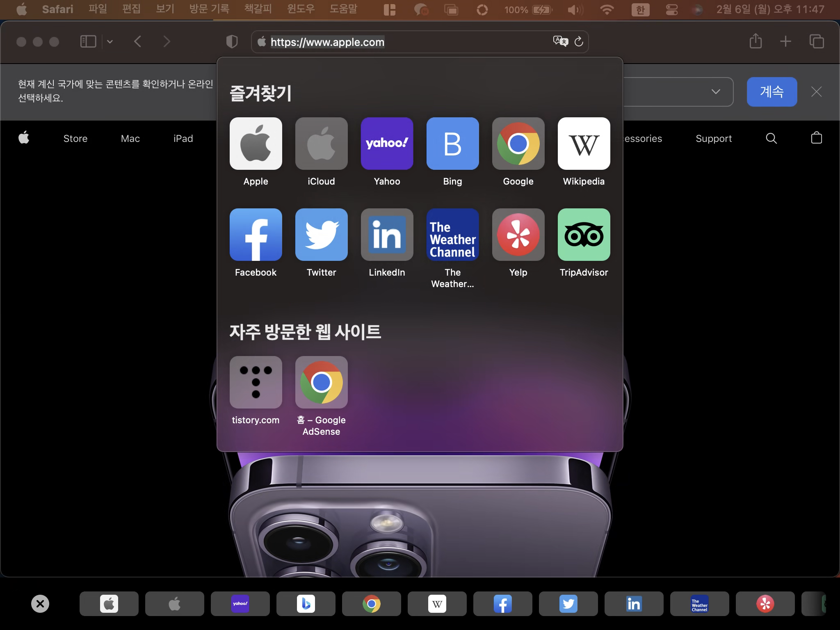Toggle the Safari sidebar visibility
The height and width of the screenshot is (630, 840).
pyautogui.click(x=88, y=41)
